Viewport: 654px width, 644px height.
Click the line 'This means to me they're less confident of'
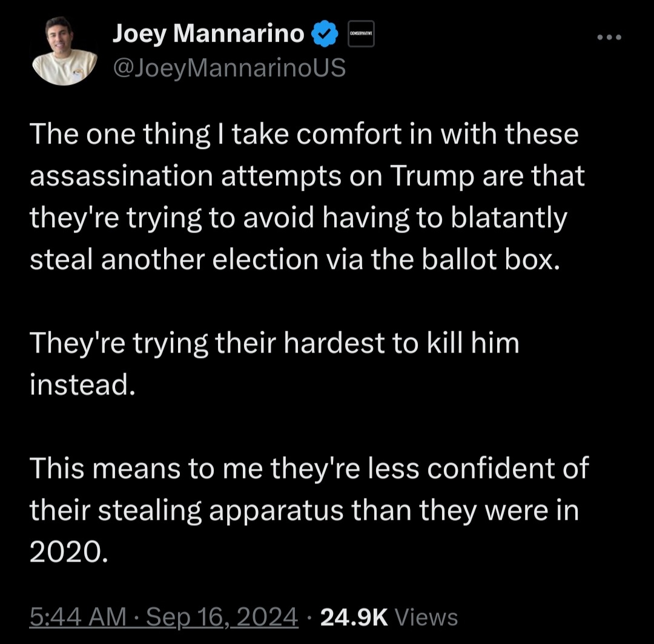(309, 468)
